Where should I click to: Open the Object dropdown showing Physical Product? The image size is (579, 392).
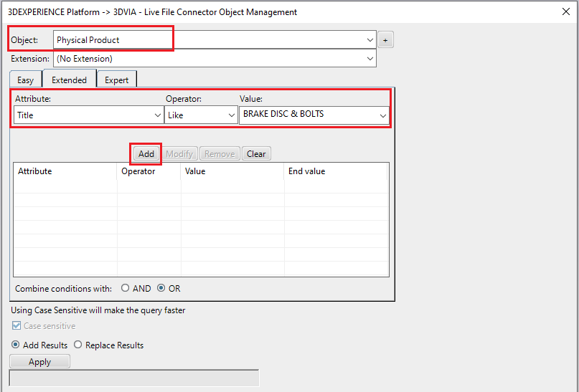click(215, 40)
